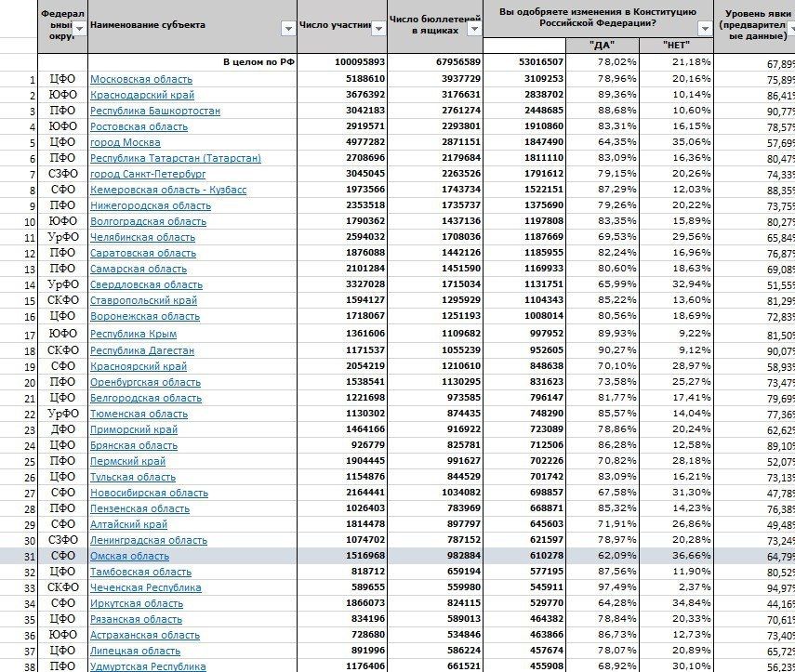Open the Астраханская область link
The height and width of the screenshot is (672, 795).
click(x=145, y=635)
